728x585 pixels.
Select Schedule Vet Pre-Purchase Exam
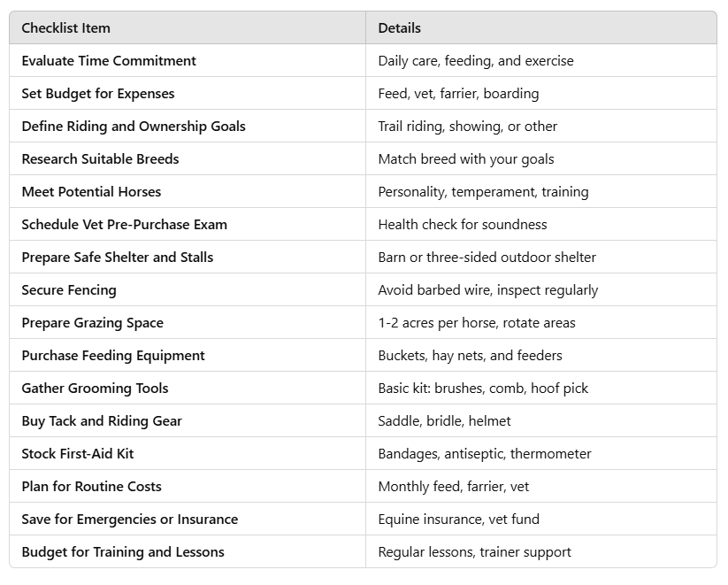(x=125, y=225)
